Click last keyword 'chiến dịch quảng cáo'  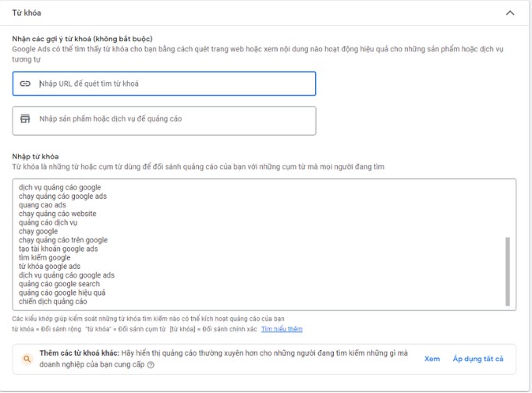53,301
